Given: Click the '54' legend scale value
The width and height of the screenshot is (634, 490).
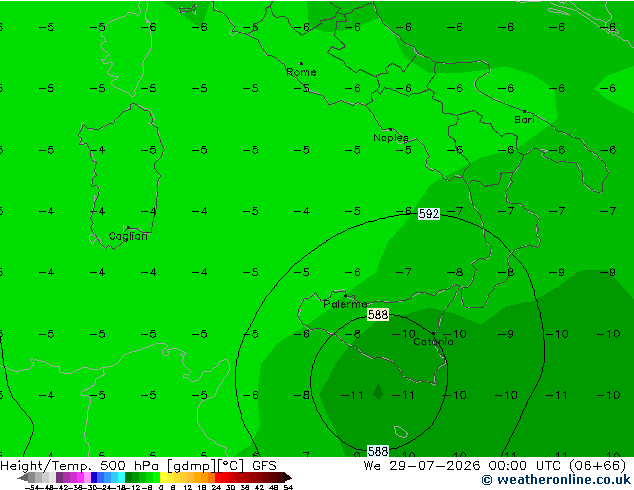Looking at the screenshot, I should coord(287,488).
